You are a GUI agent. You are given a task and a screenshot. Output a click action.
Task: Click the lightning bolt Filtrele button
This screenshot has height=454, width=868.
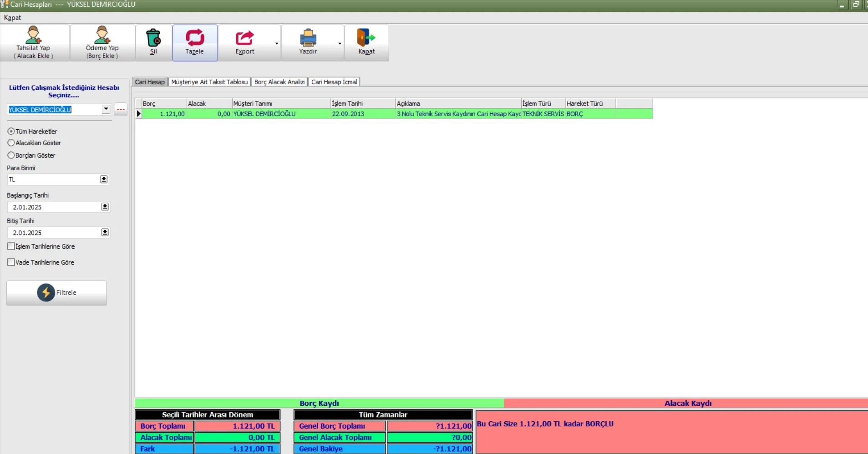point(56,292)
